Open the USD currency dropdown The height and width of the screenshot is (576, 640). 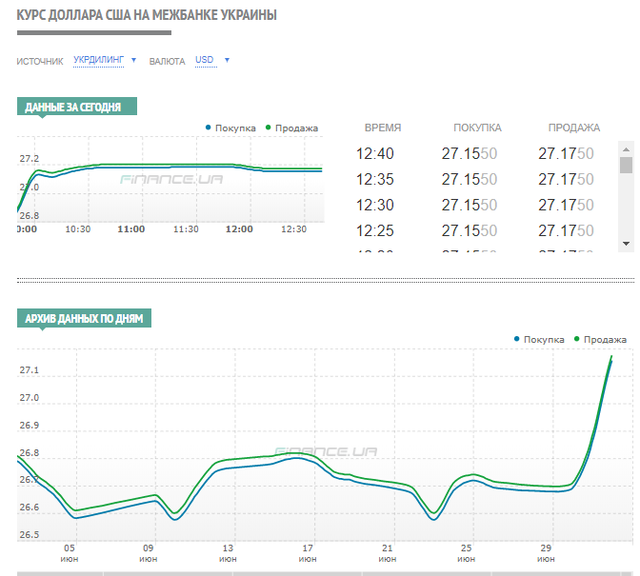point(204,60)
